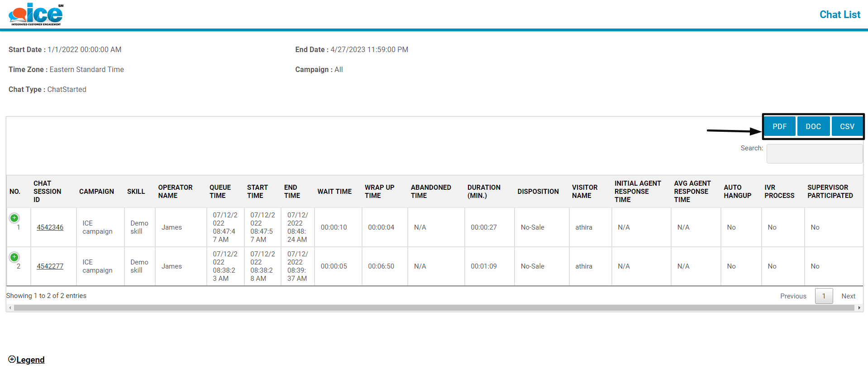Sort table by Operator Name column
The image size is (868, 375).
[175, 192]
